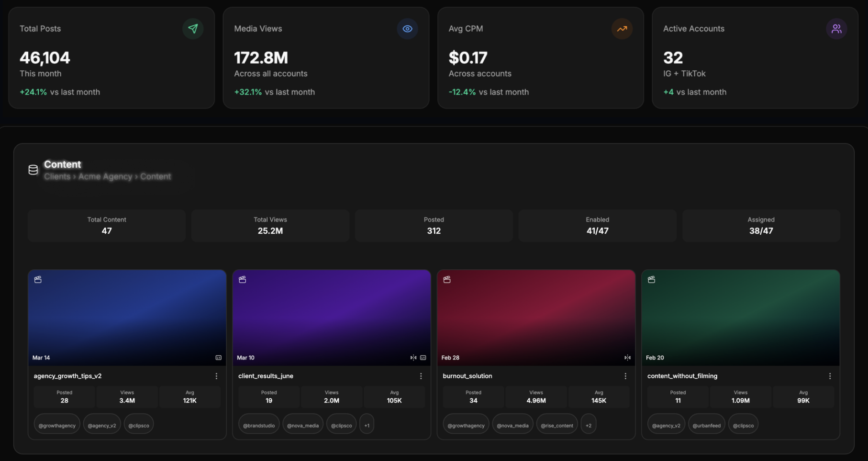This screenshot has height=461, width=868.
Task: Click the Posted 312 stat tile
Action: [x=434, y=226]
